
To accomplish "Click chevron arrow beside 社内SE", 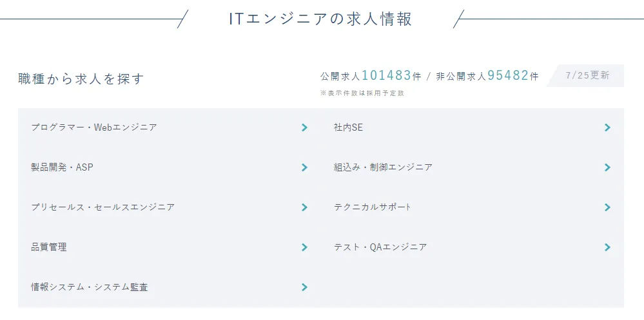I will click(x=607, y=127).
